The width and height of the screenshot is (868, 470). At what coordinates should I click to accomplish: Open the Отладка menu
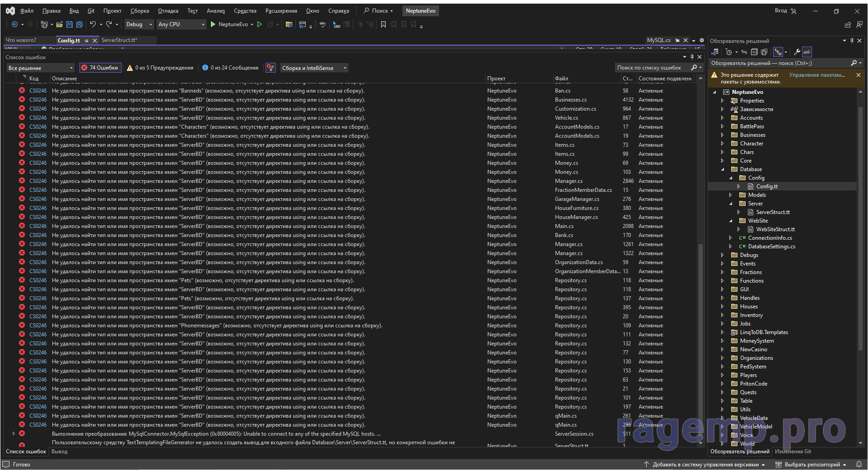[168, 11]
